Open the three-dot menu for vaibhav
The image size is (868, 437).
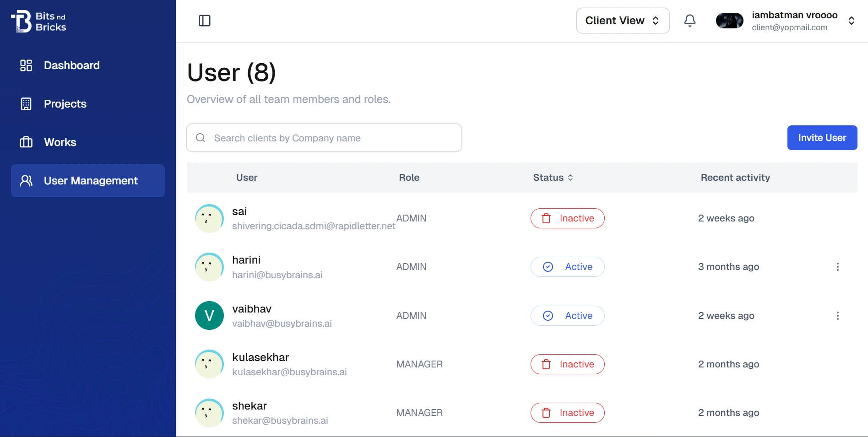click(x=837, y=316)
